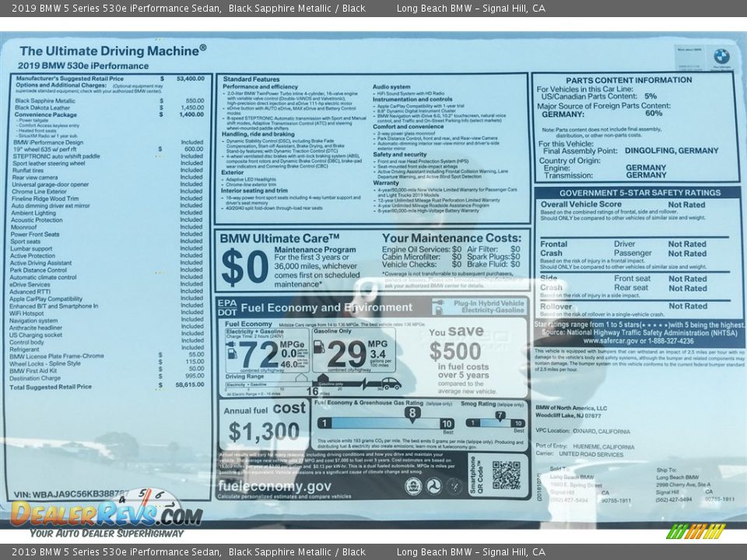
Task: Click the smartphone QR code
Action: tap(506, 475)
